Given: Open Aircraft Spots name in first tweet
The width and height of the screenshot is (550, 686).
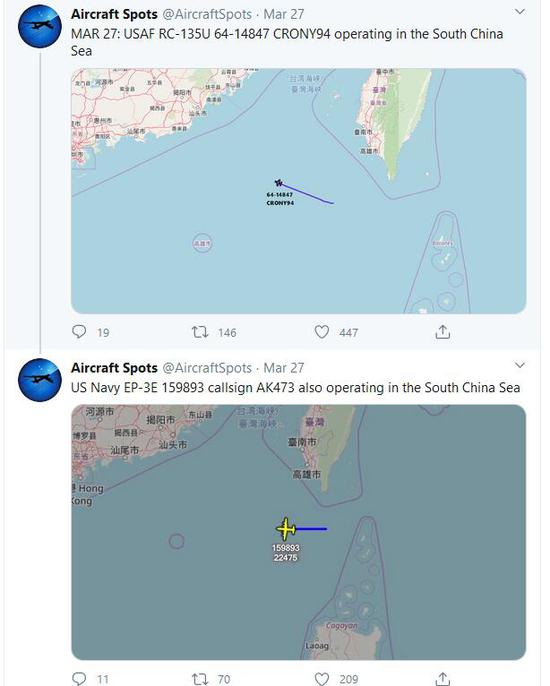Looking at the screenshot, I should pos(114,14).
